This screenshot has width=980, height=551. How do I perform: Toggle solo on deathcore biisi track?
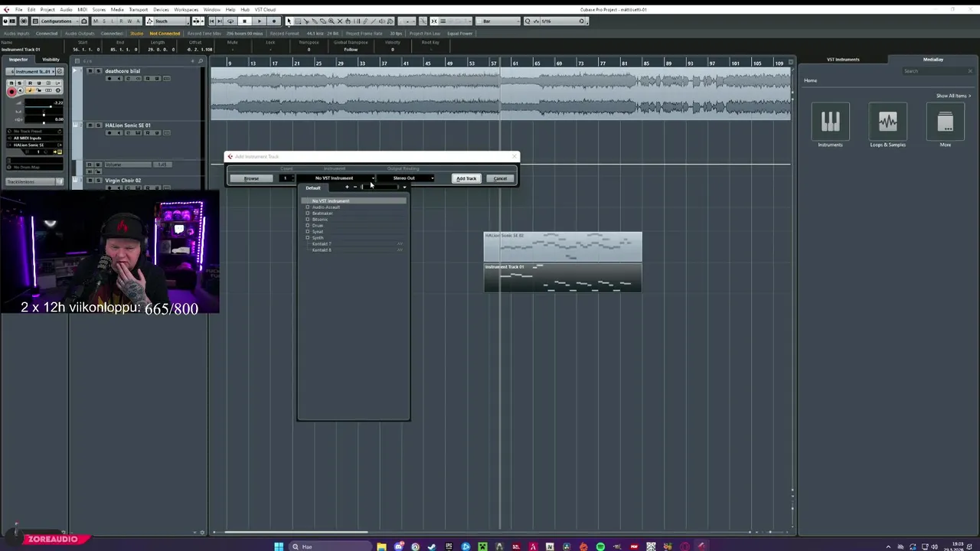pyautogui.click(x=98, y=71)
